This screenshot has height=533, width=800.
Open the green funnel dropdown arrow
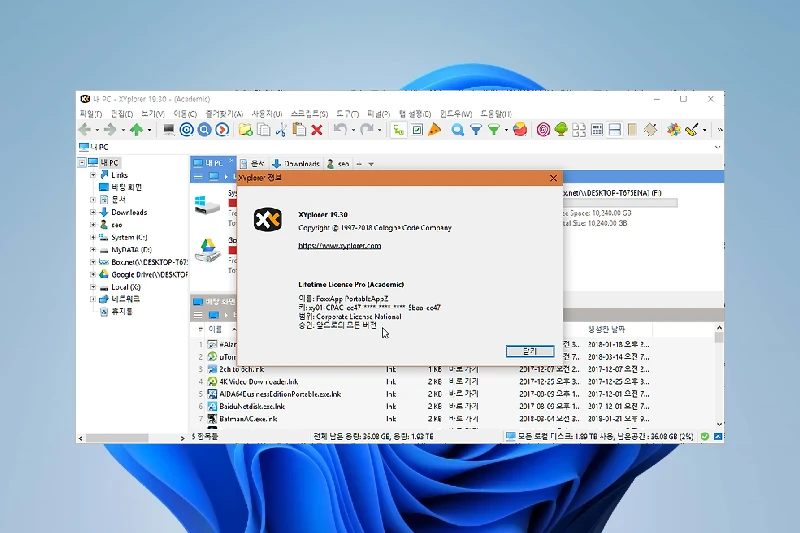tap(506, 130)
